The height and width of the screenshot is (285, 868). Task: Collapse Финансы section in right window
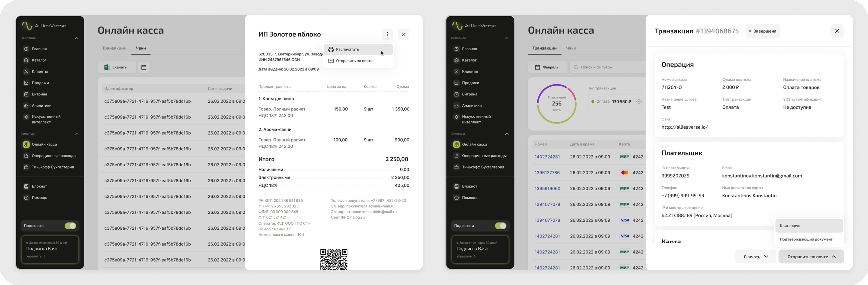click(x=507, y=134)
